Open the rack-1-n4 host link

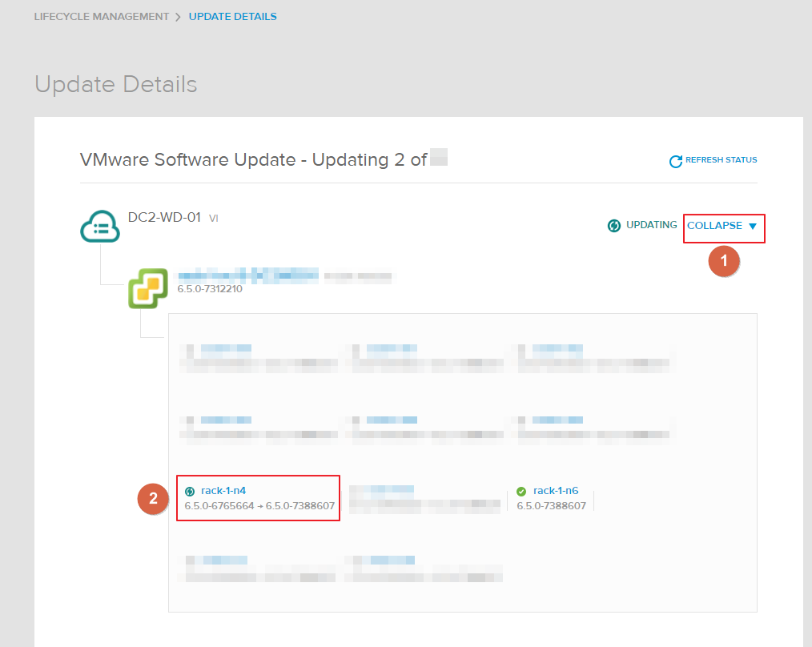[223, 491]
